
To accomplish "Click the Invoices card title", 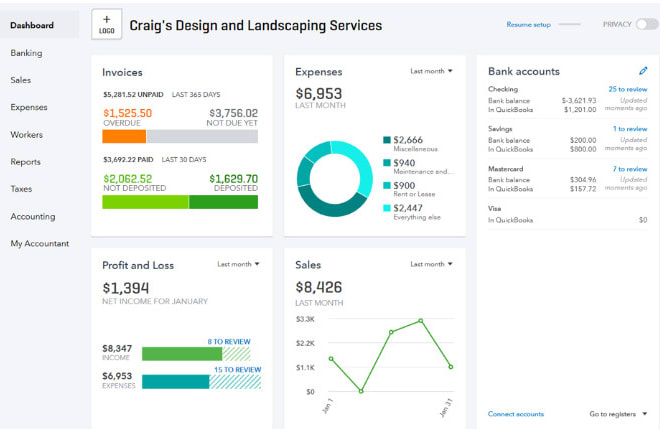I will (x=122, y=72).
